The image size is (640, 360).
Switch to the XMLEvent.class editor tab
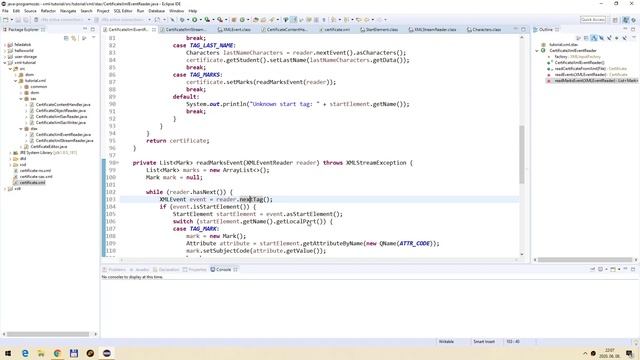click(234, 30)
